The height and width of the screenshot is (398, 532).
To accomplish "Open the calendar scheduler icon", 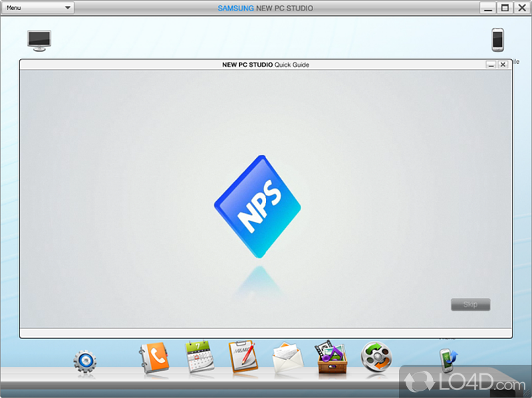I will coord(199,357).
